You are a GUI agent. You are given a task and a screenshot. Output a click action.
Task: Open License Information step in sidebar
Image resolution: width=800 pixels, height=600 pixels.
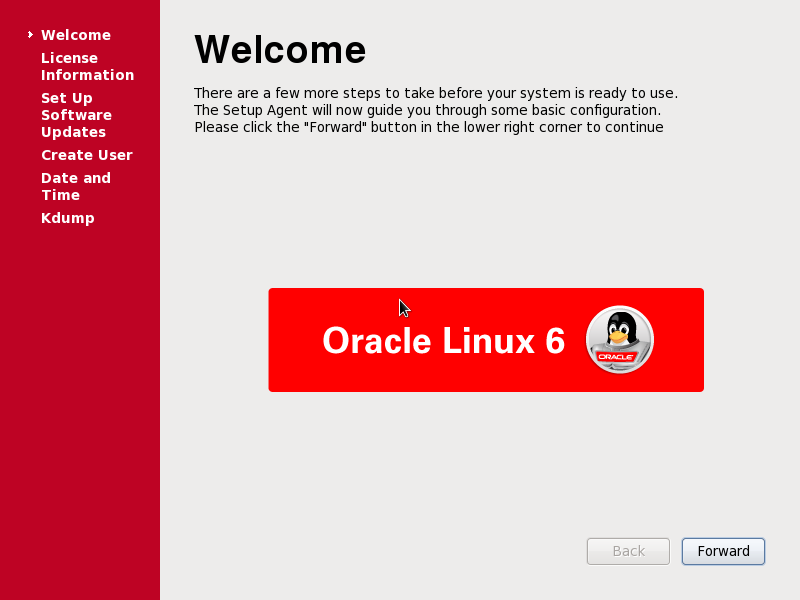coord(87,66)
